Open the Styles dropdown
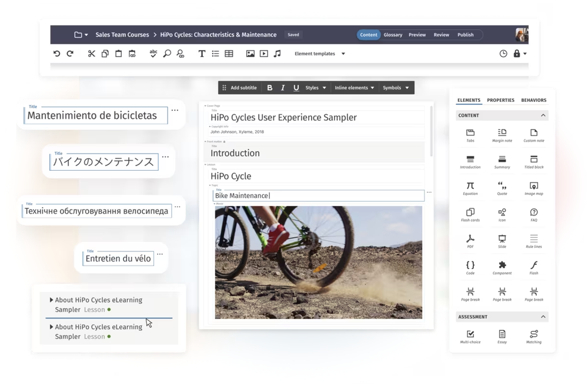This screenshot has width=588, height=385. [x=315, y=87]
